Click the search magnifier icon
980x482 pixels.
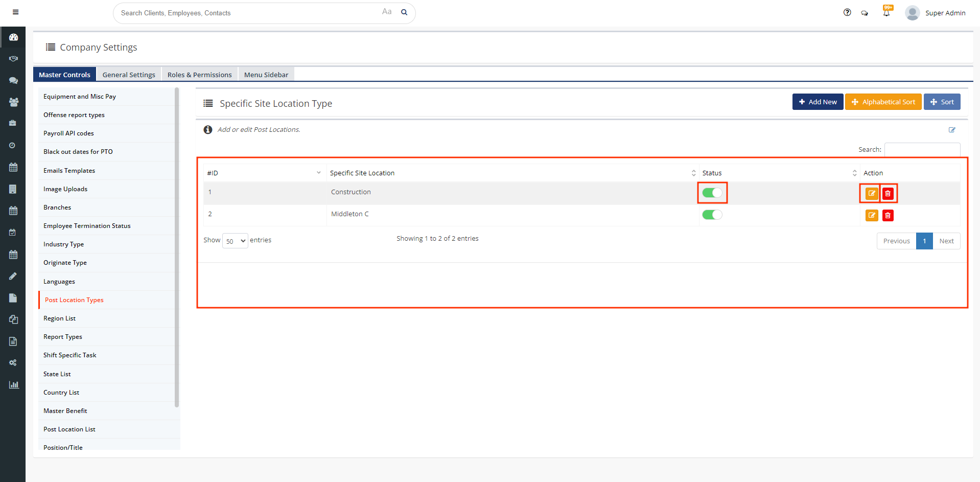(404, 13)
